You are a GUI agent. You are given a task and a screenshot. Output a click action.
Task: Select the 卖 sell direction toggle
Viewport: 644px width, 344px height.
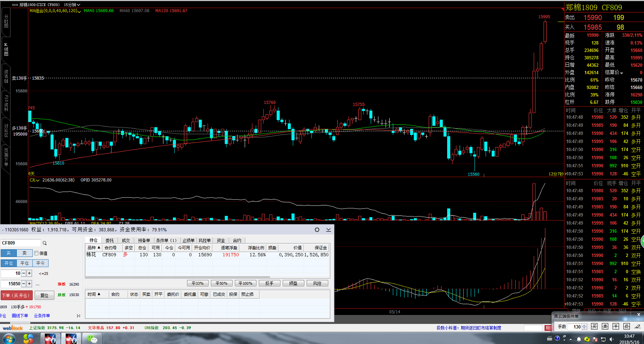coord(24,253)
